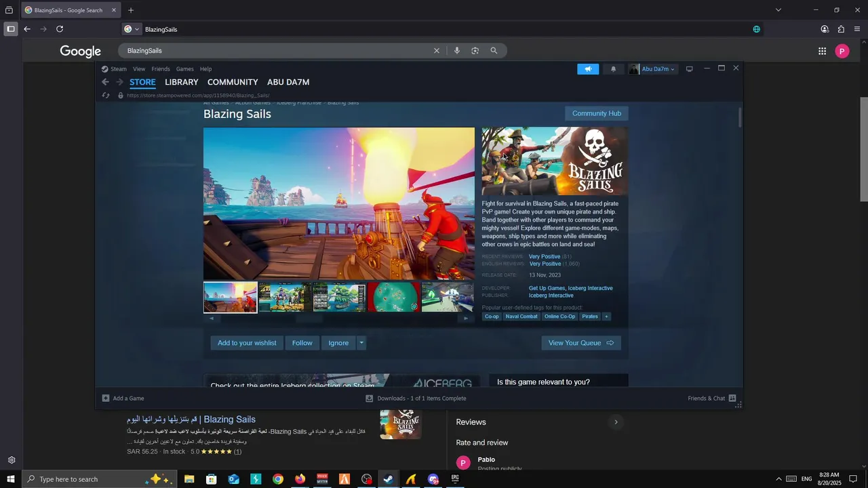The image size is (868, 488).
Task: Go forward in Steam client navigation
Action: point(119,82)
